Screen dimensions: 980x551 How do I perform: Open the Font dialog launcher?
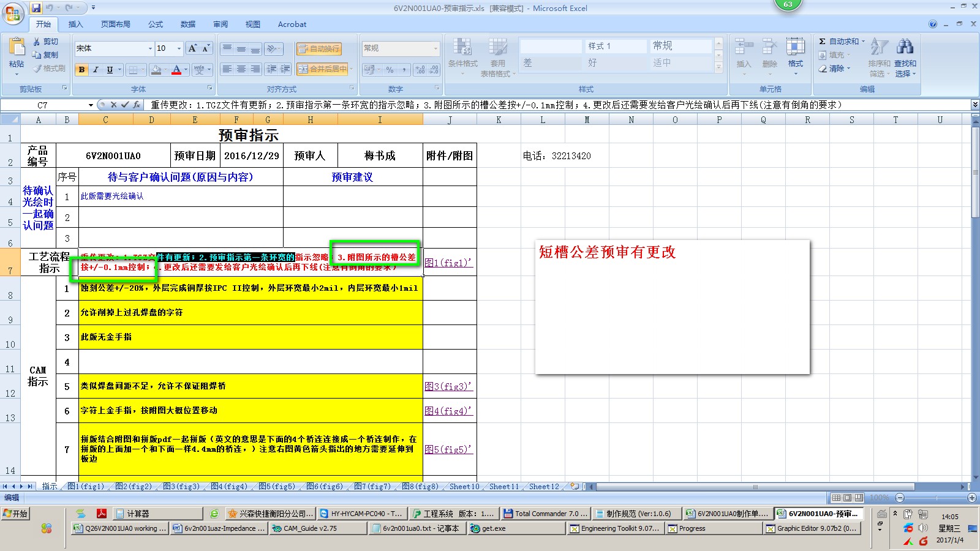(x=209, y=89)
